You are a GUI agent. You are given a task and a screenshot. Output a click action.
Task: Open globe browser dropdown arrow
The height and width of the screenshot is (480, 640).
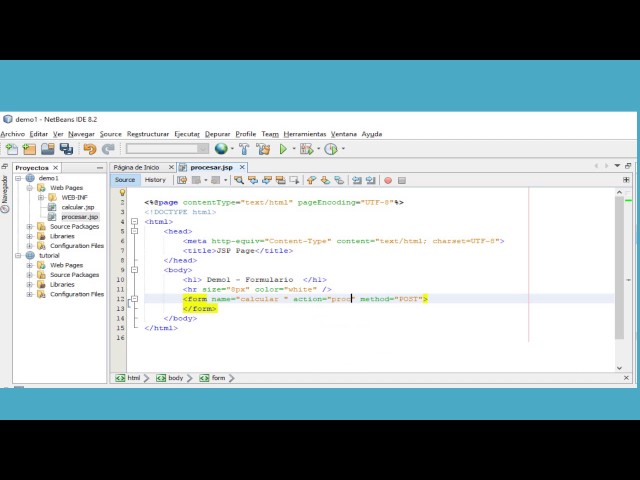tap(232, 149)
